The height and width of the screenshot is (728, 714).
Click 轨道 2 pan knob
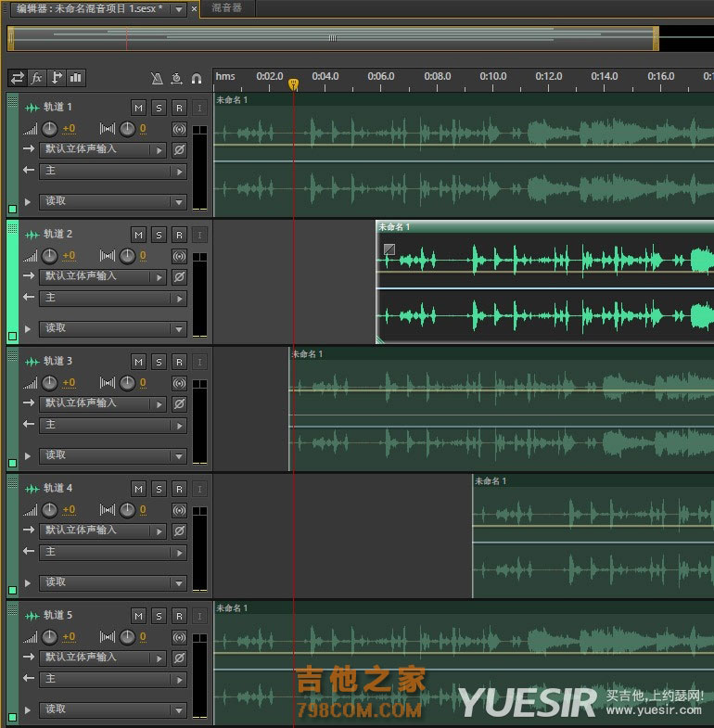[x=127, y=256]
